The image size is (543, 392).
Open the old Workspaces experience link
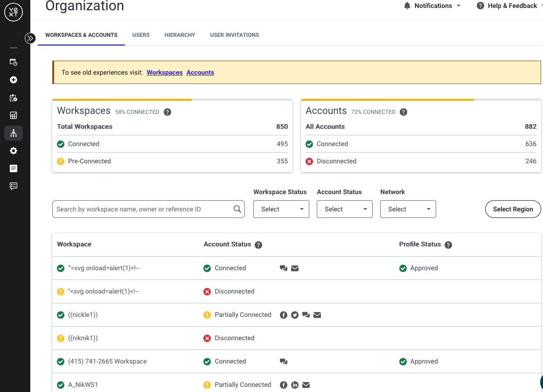165,72
